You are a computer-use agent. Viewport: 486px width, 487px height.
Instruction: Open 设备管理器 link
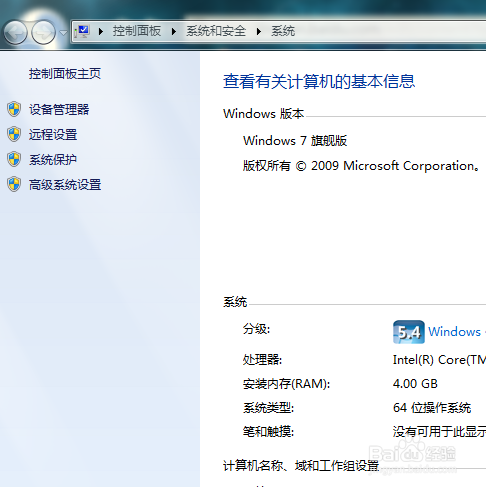coord(59,109)
